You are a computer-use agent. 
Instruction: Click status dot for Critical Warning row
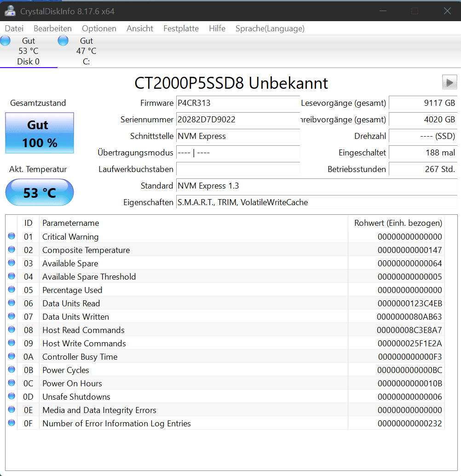tap(12, 236)
